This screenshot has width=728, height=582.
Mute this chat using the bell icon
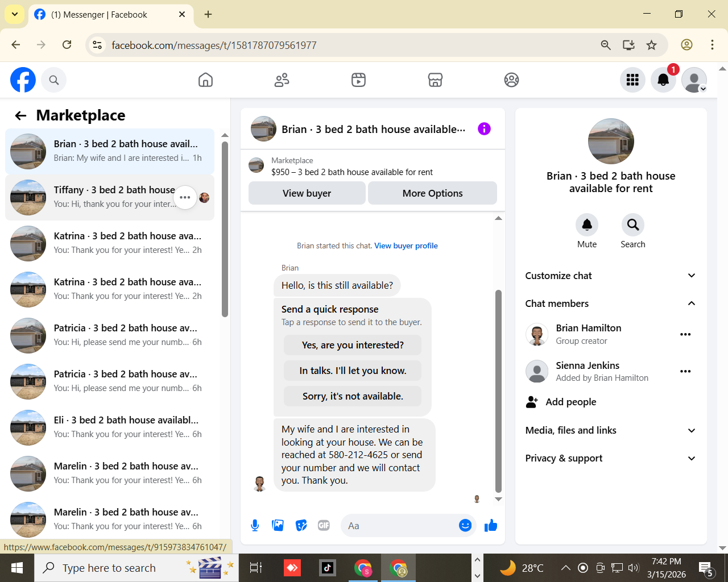click(x=587, y=225)
